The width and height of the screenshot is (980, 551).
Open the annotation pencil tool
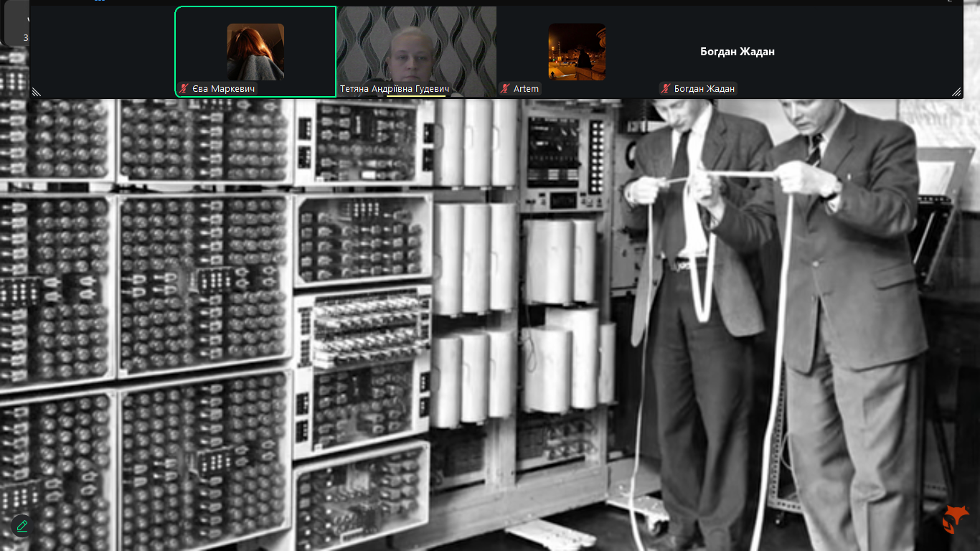coord(22,526)
